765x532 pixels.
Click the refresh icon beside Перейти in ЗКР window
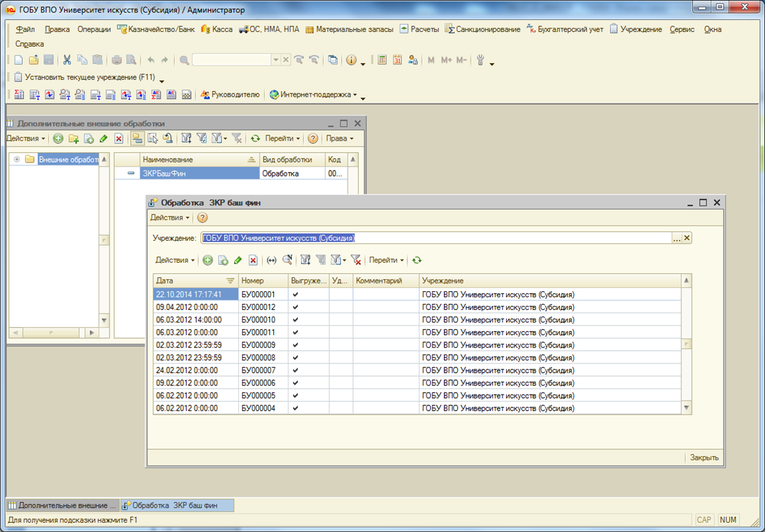[x=417, y=261]
